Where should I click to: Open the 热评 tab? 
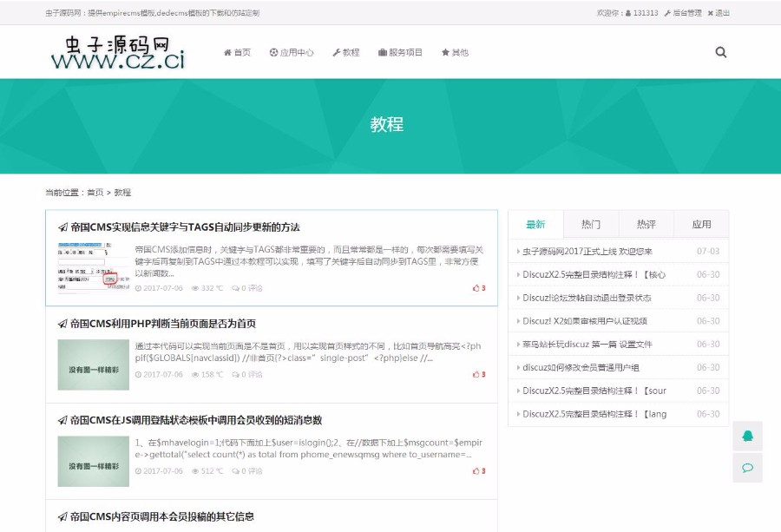coord(646,224)
